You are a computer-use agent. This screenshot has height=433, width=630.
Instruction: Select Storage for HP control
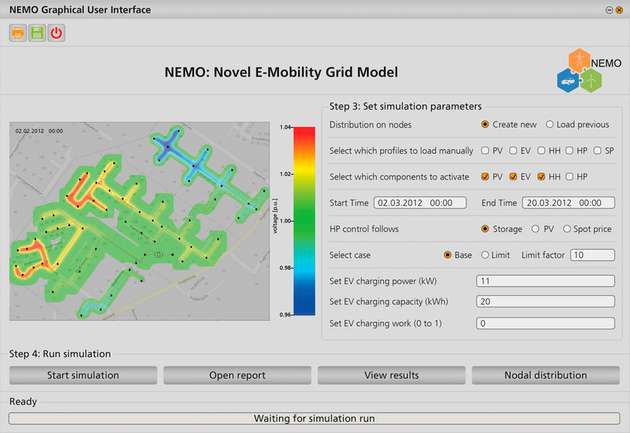pos(485,229)
